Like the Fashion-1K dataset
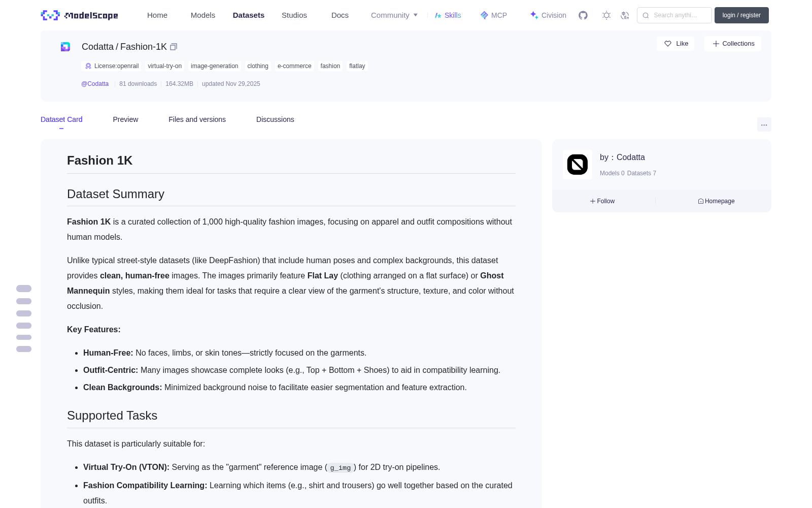This screenshot has height=508, width=812. 675,44
